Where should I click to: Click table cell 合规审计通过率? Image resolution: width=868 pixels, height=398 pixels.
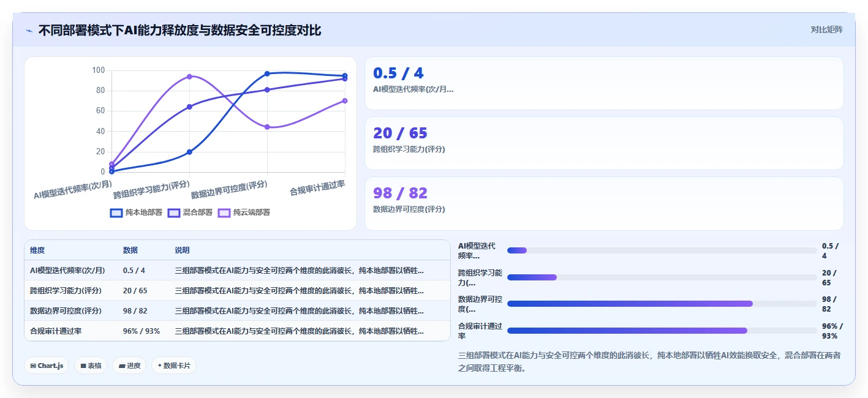pyautogui.click(x=56, y=331)
